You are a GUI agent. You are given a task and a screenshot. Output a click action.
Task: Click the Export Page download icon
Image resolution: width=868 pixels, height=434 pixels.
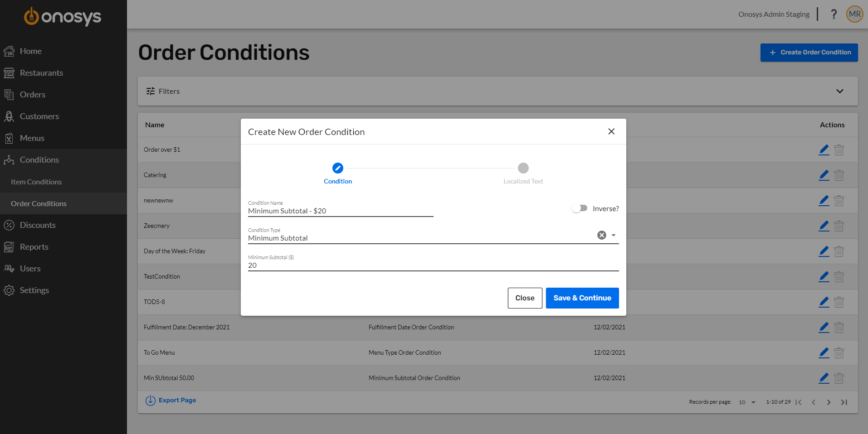[150, 400]
